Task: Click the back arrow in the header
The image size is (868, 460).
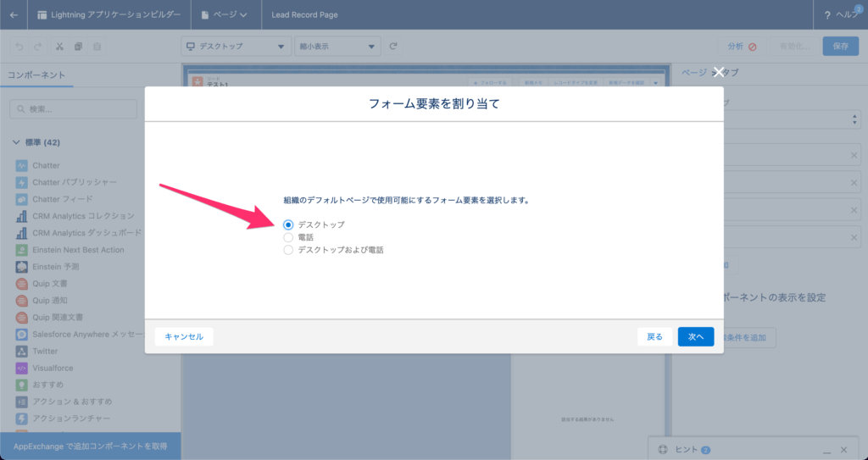Action: click(x=14, y=15)
